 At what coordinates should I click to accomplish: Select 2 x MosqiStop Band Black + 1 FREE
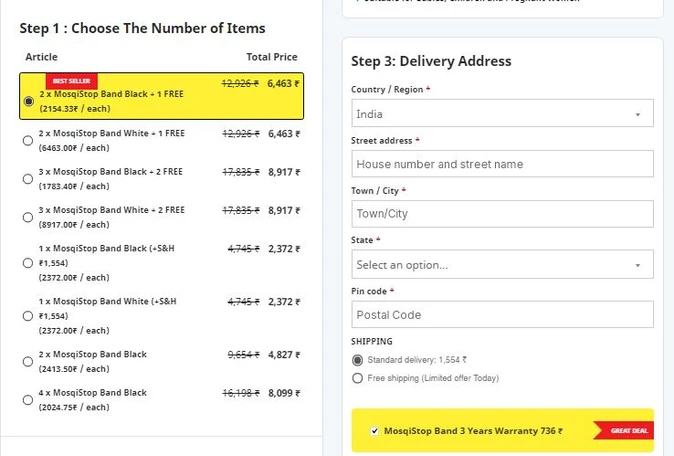pos(28,101)
